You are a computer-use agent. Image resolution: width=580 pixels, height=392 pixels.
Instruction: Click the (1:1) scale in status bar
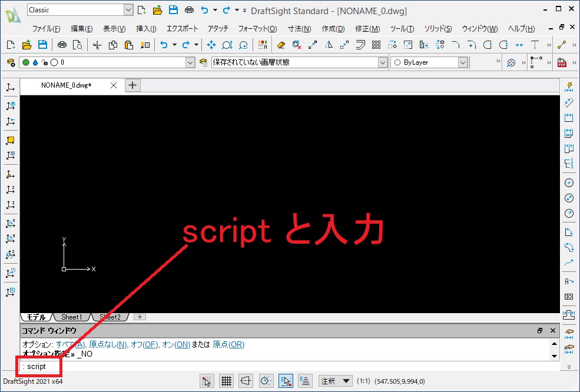(364, 381)
